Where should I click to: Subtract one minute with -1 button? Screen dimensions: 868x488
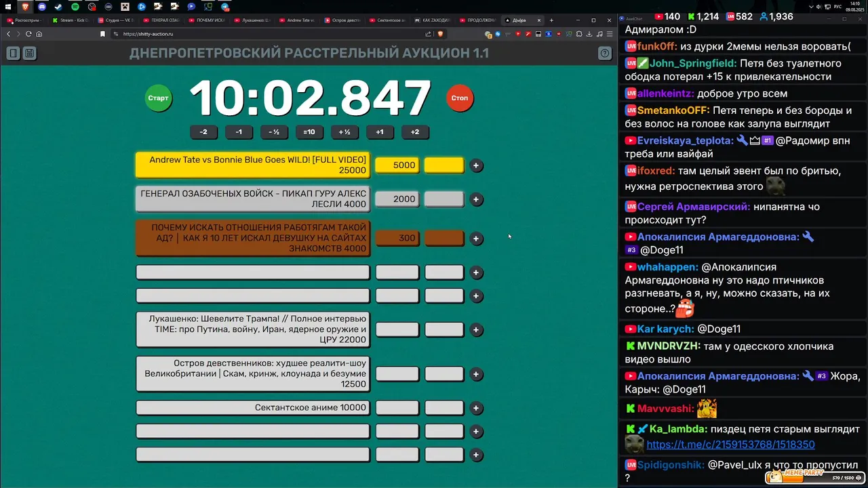coord(239,132)
